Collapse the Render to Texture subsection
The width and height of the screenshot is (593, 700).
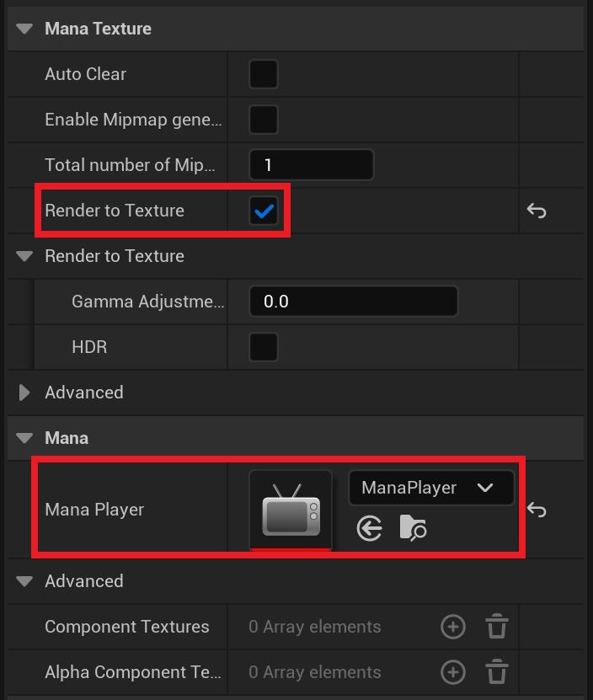click(x=24, y=256)
